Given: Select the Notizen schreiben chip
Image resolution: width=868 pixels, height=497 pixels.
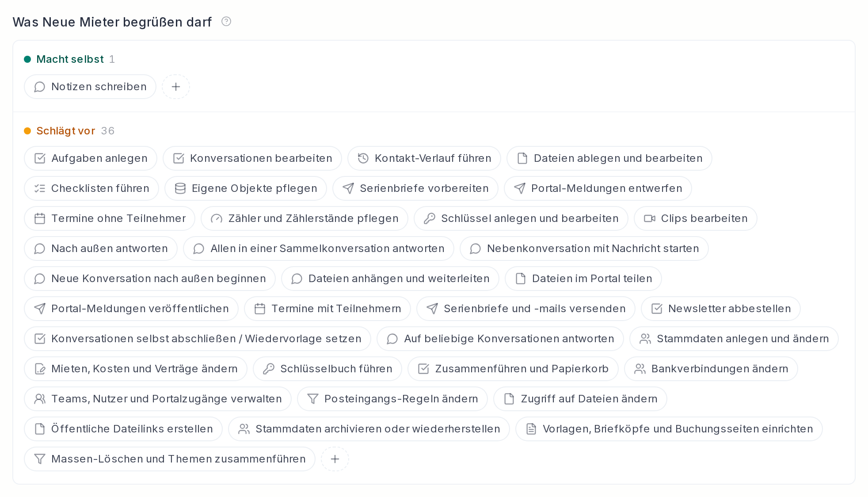Looking at the screenshot, I should [x=90, y=87].
